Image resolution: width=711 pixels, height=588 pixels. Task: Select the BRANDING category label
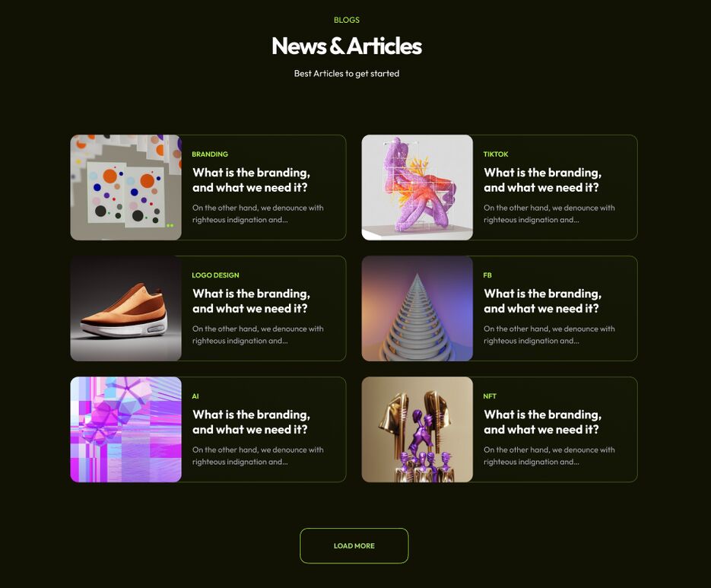click(x=210, y=154)
